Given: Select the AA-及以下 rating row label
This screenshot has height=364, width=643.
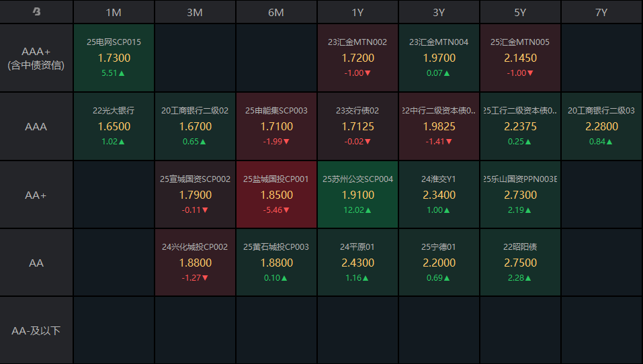Looking at the screenshot, I should [x=36, y=331].
